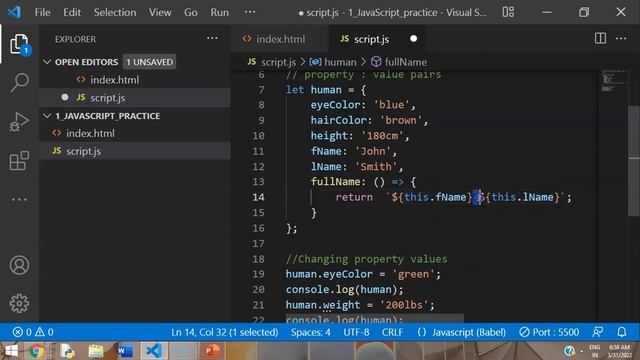
Task: Open the Extensions view icon
Action: point(19,160)
